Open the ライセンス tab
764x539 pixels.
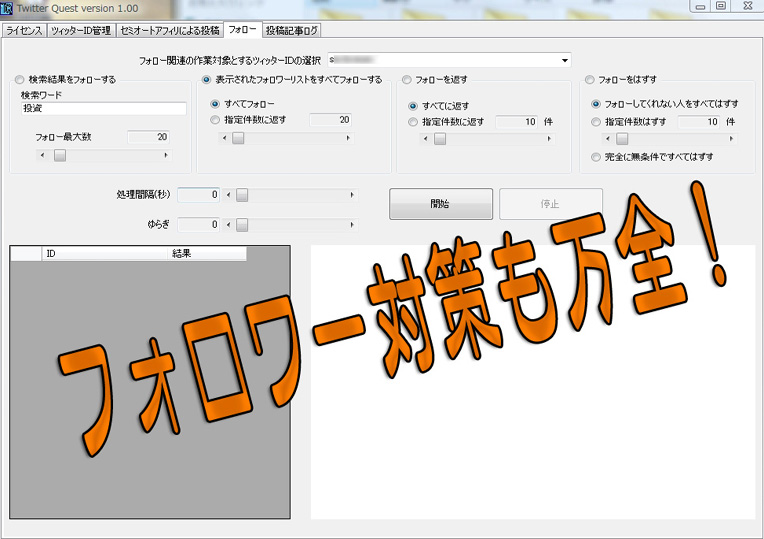[24, 31]
